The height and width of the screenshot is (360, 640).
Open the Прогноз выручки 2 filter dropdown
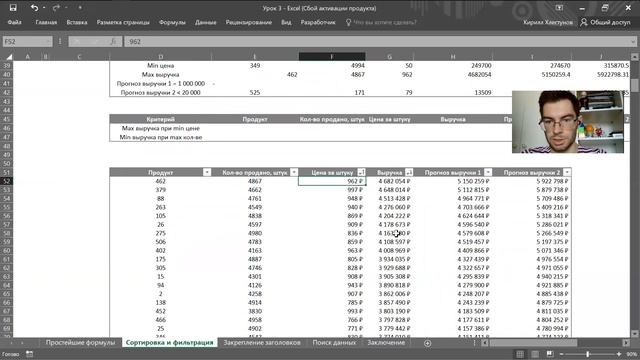coord(567,173)
